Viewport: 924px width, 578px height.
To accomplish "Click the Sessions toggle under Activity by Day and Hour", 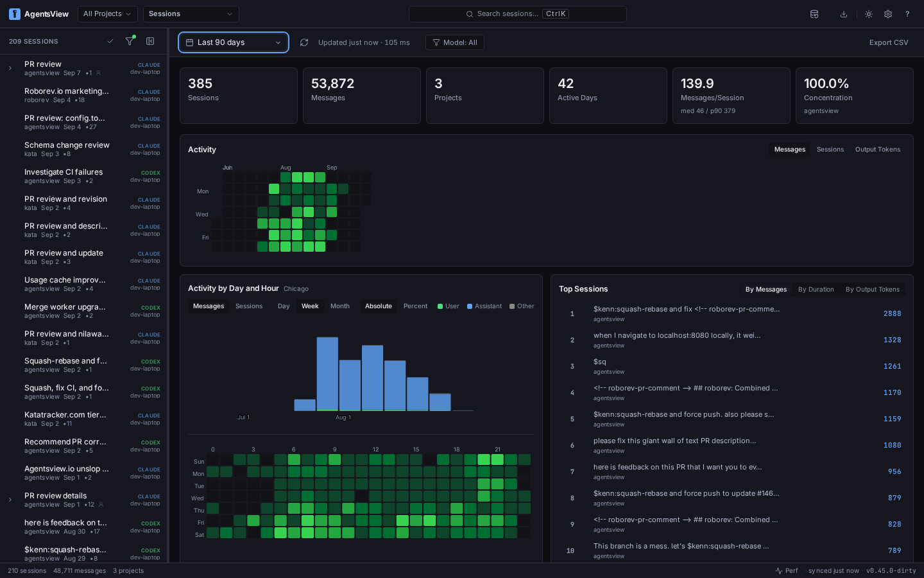I will tap(249, 306).
